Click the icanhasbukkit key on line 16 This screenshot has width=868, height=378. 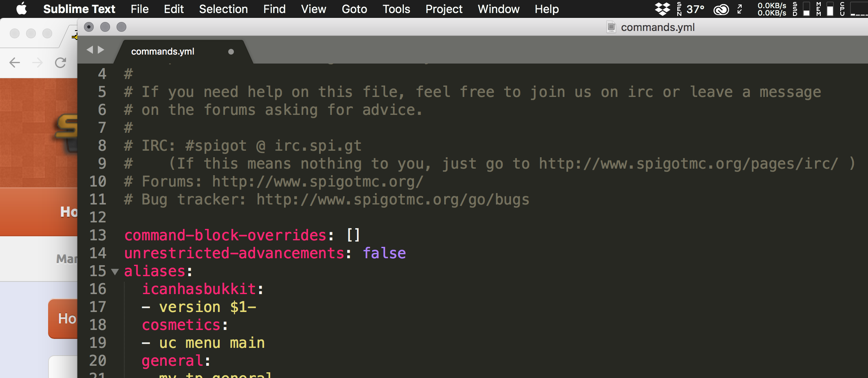[x=199, y=289]
